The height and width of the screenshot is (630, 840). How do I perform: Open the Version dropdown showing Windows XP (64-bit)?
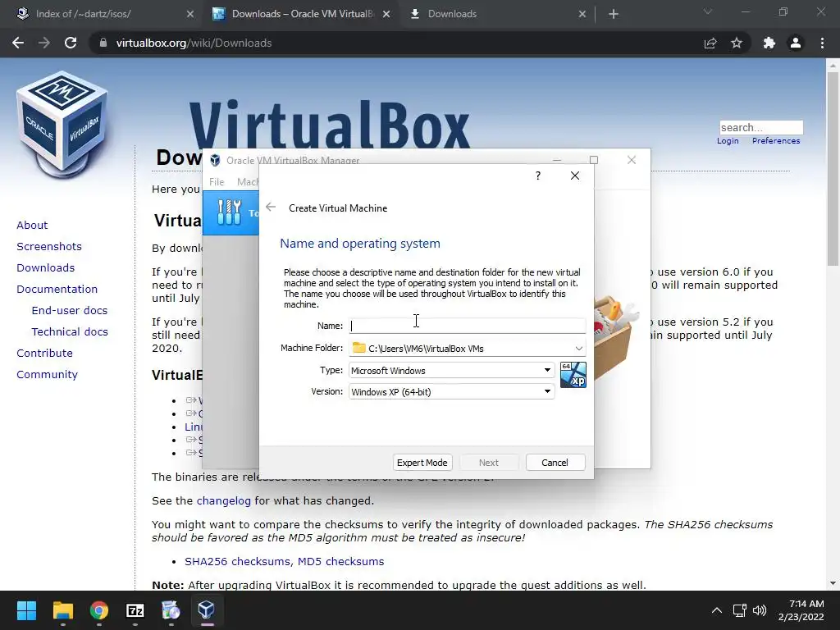(452, 391)
